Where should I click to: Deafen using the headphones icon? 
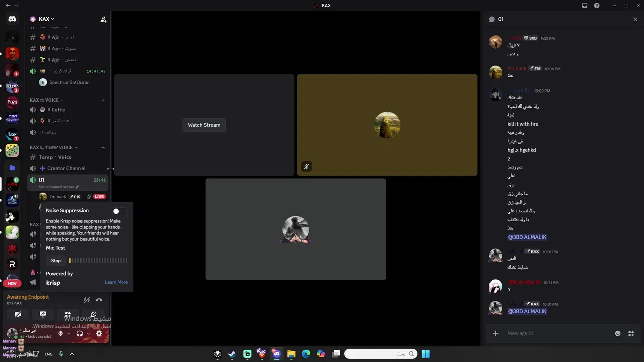pos(79,333)
